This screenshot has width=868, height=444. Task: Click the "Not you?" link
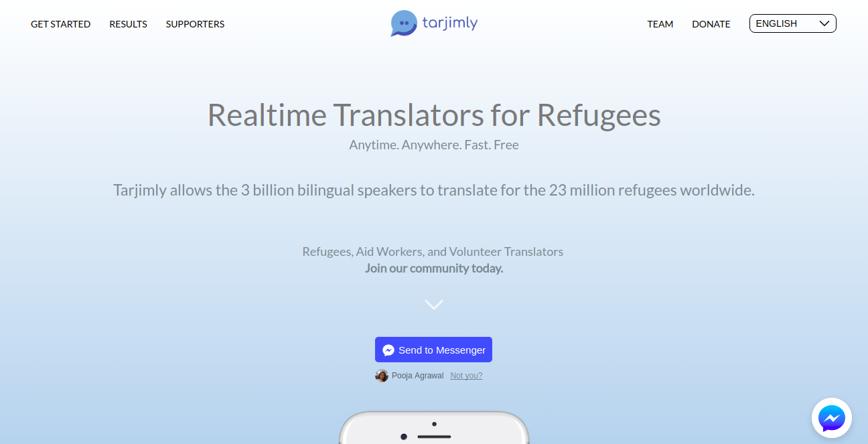pyautogui.click(x=466, y=376)
